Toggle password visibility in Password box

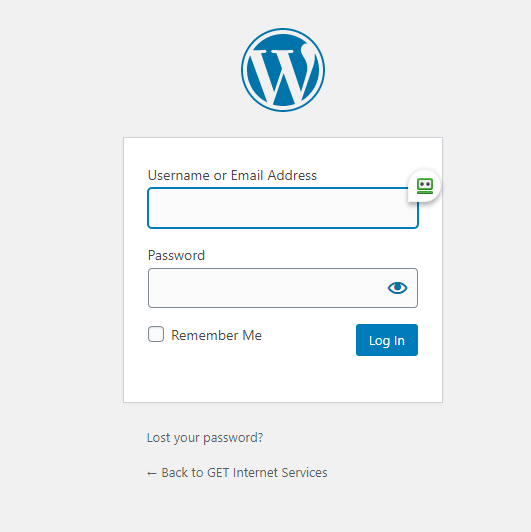[397, 288]
